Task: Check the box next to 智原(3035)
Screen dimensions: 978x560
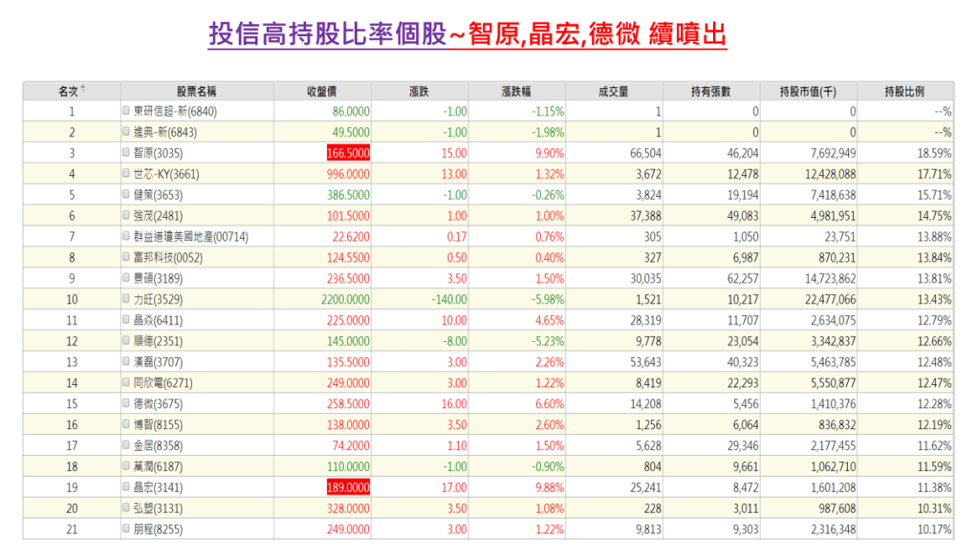Action: tap(126, 153)
